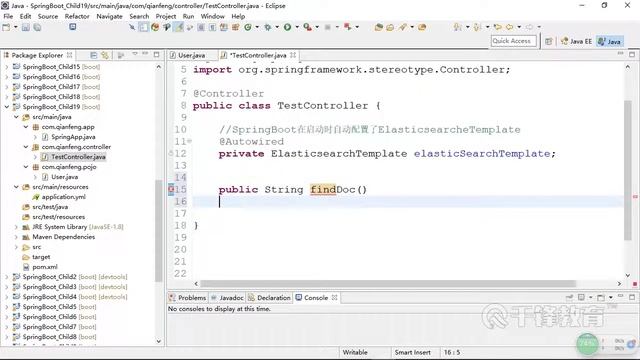This screenshot has height=360, width=640.
Task: Save the current file using the Save icon
Action: 26,27
